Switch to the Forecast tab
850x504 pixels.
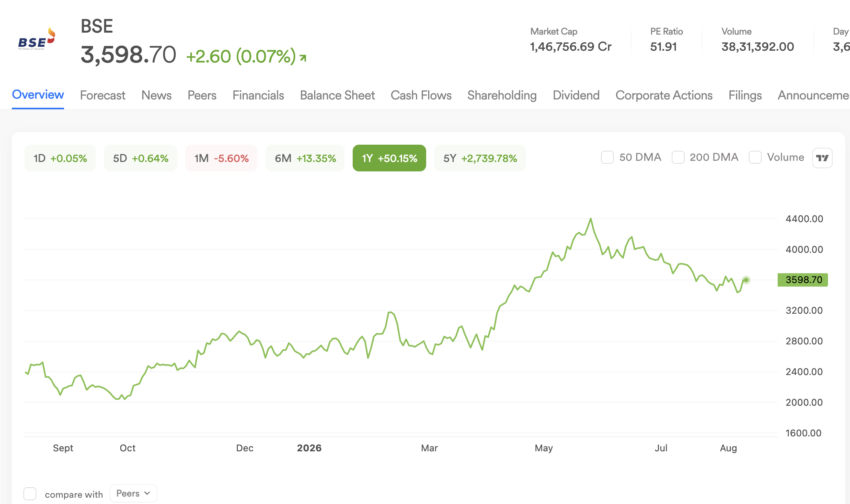coord(103,95)
